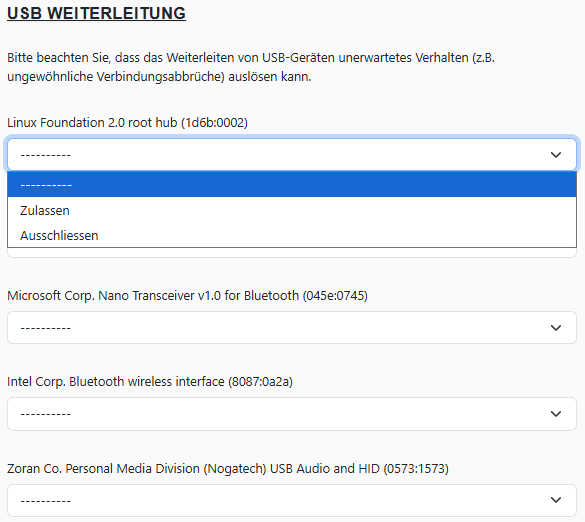Image resolution: width=585 pixels, height=522 pixels.
Task: Collapse the Linux Foundation root hub dropdown chevron
Action: [x=556, y=155]
